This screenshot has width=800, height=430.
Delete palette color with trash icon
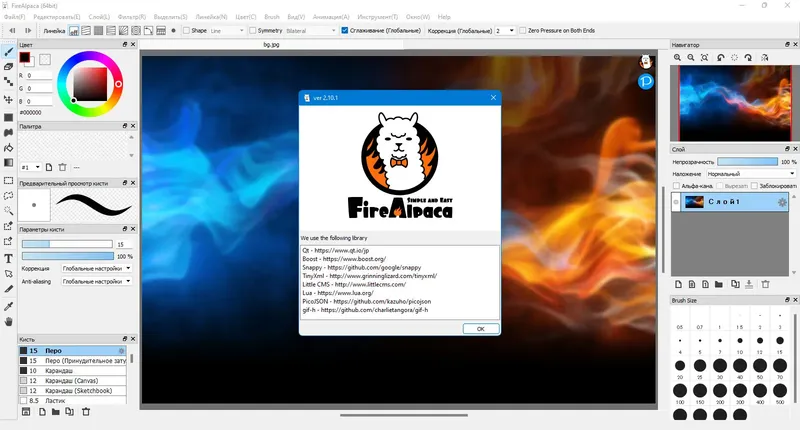click(62, 167)
